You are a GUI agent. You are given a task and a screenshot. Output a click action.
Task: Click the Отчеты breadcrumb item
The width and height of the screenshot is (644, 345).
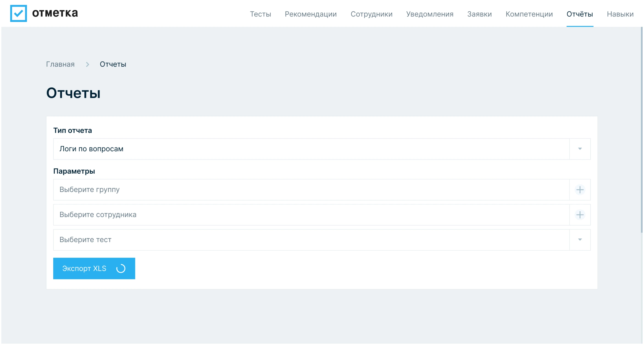[x=113, y=64]
